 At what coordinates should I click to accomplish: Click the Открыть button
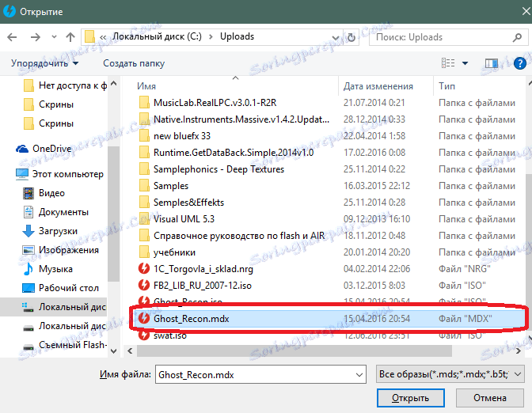411,398
